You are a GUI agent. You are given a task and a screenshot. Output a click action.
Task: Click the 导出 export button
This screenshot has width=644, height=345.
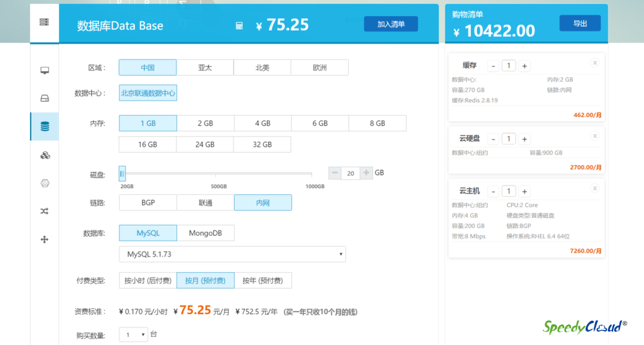click(580, 23)
